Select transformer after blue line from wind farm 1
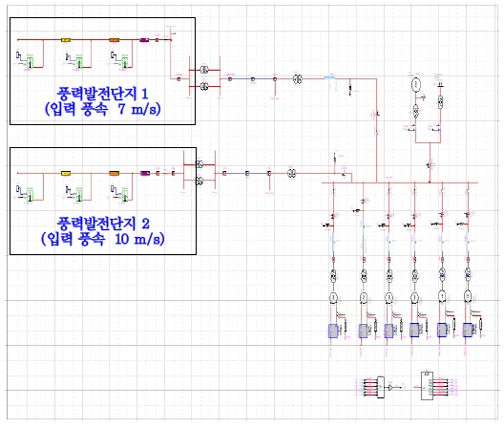 [x=298, y=79]
